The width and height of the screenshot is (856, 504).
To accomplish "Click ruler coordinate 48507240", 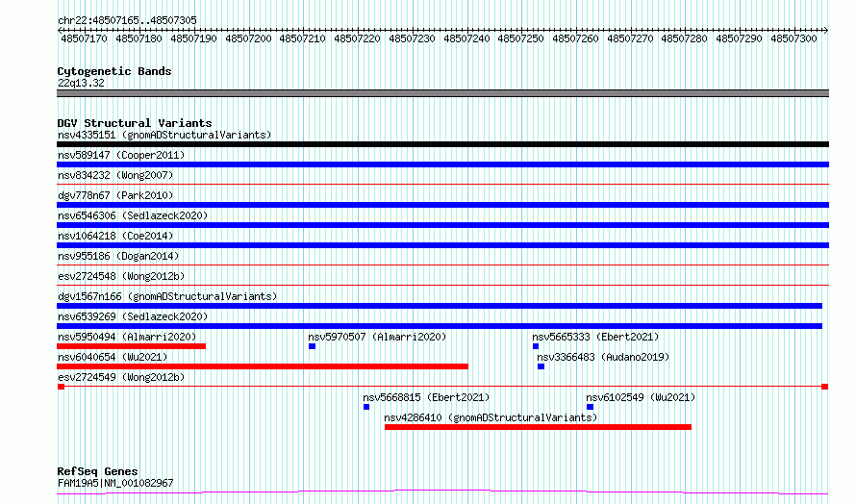I will (x=466, y=38).
